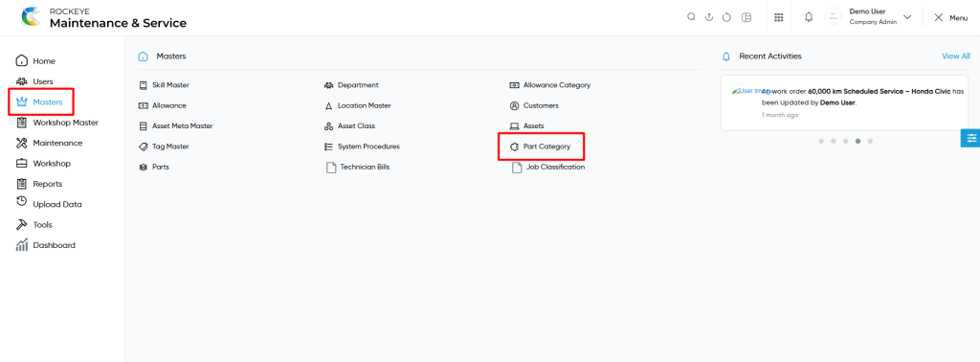This screenshot has width=980, height=362.
Task: Select the fourth carousel dot in Recent Activities
Action: tap(858, 142)
